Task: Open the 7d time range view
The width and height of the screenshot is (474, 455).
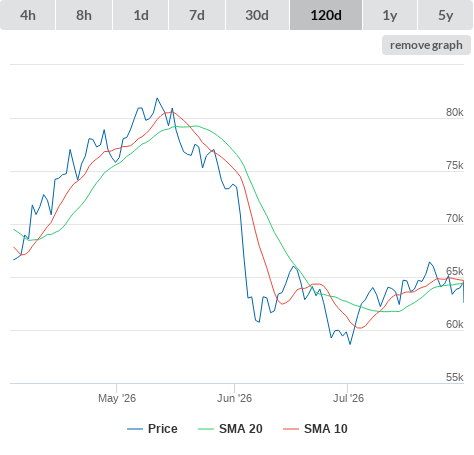Action: [197, 15]
